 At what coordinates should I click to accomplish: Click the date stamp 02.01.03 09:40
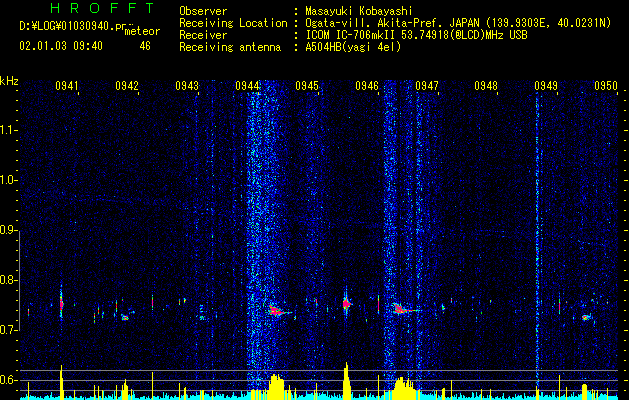pyautogui.click(x=61, y=46)
